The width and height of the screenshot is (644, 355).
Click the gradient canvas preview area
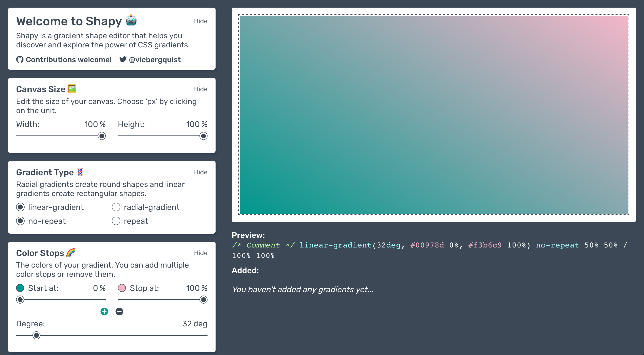434,114
